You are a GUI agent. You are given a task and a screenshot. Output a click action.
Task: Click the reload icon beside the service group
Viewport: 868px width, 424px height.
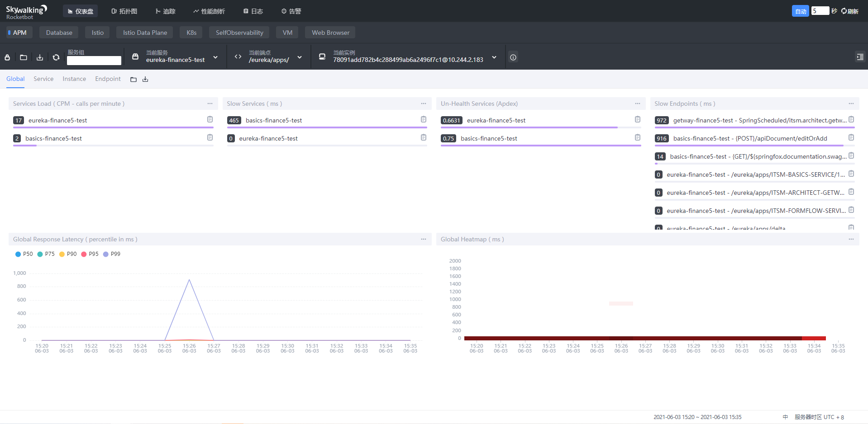coord(56,57)
